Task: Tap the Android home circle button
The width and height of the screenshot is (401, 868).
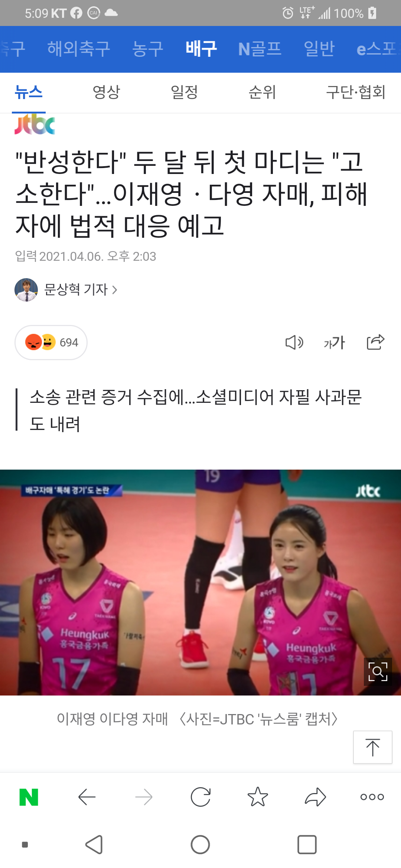Action: tap(200, 845)
